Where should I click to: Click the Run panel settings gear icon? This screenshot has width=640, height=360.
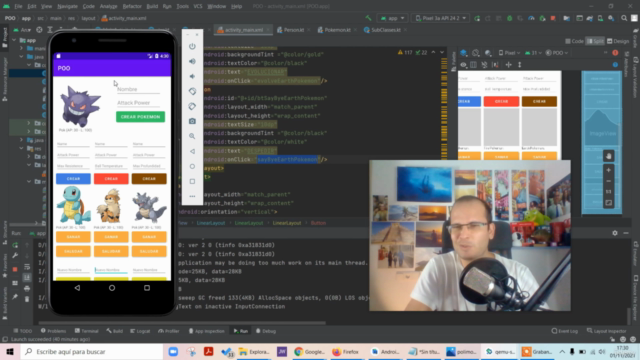[615, 233]
